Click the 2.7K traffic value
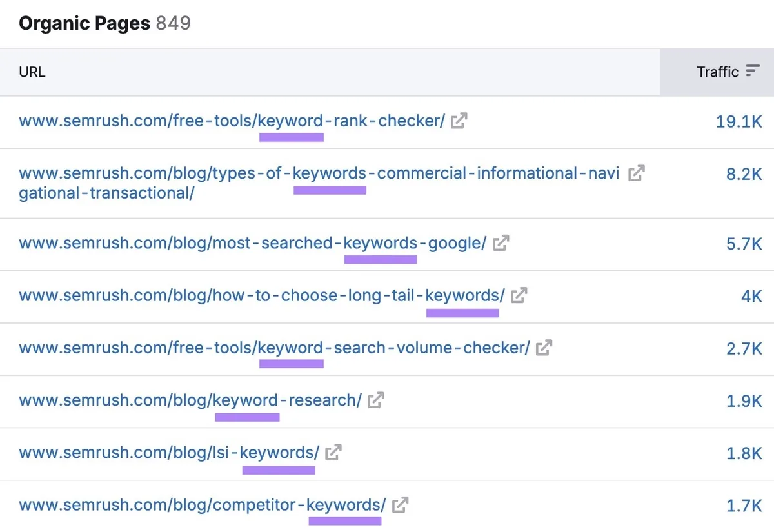 tap(744, 348)
